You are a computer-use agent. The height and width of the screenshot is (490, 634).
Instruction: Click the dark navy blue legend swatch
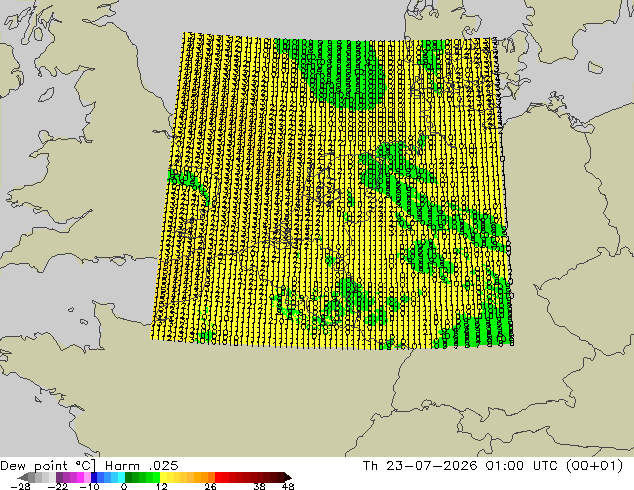(94, 477)
